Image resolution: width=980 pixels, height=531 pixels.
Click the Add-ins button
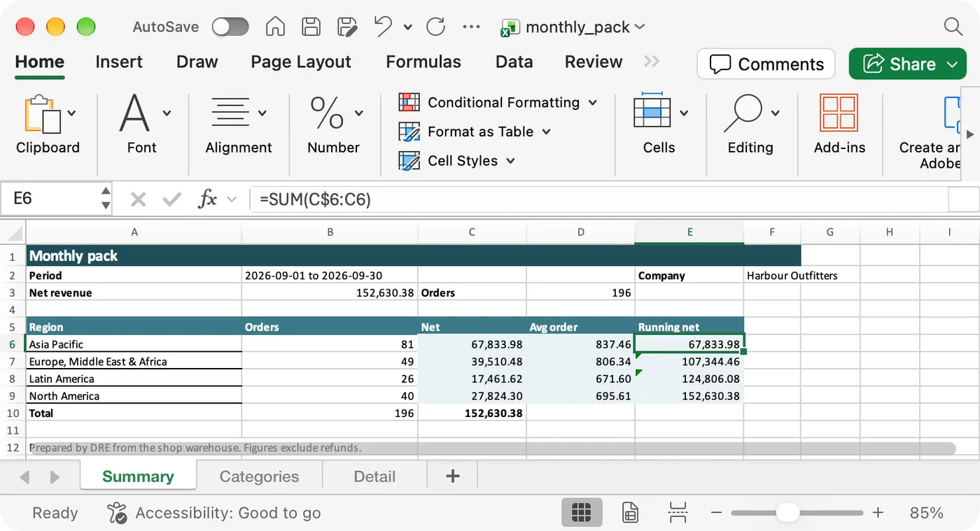[839, 124]
